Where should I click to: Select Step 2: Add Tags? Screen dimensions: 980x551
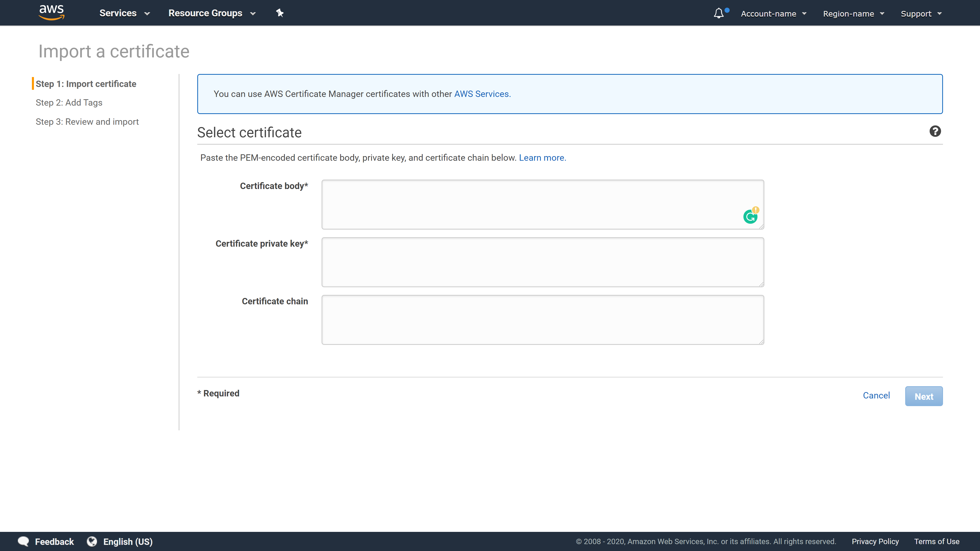69,103
